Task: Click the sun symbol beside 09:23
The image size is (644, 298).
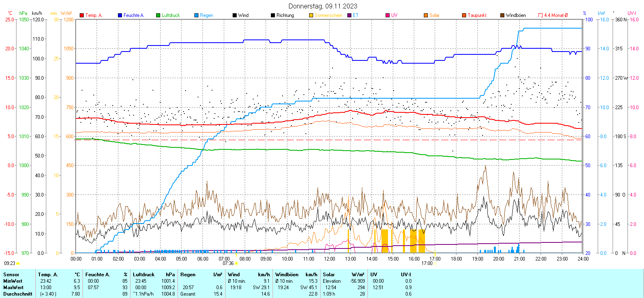Action: pos(18,263)
